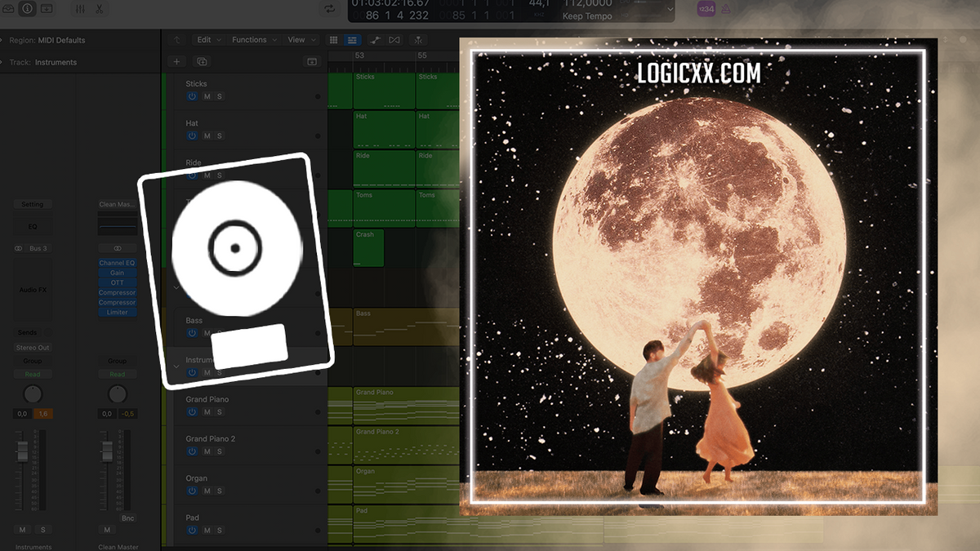Screen dimensions: 980x551
Task: Toggle the Inspector icon in the top toolbar
Action: (x=27, y=10)
